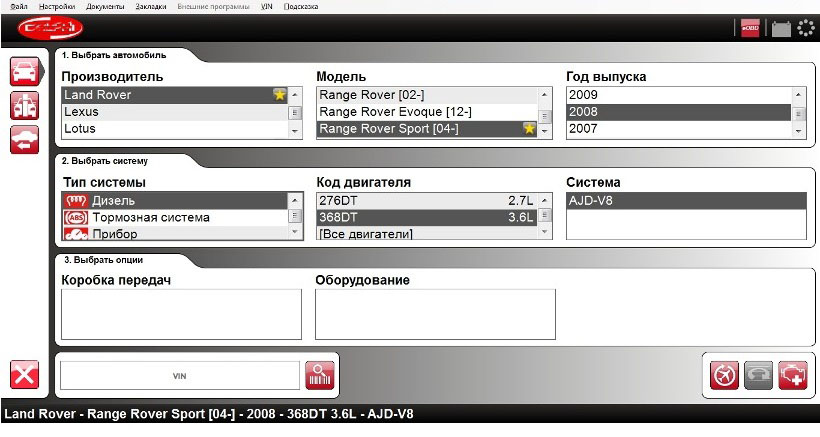Click the Производитель list scrollbar thumb
Screen dimensions: 820x437
[295, 113]
